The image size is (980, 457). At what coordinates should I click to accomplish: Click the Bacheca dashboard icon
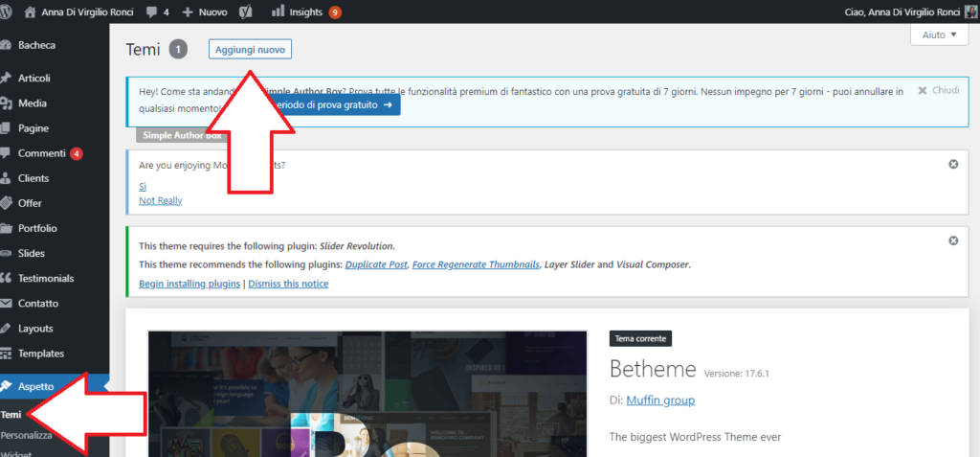[x=6, y=45]
